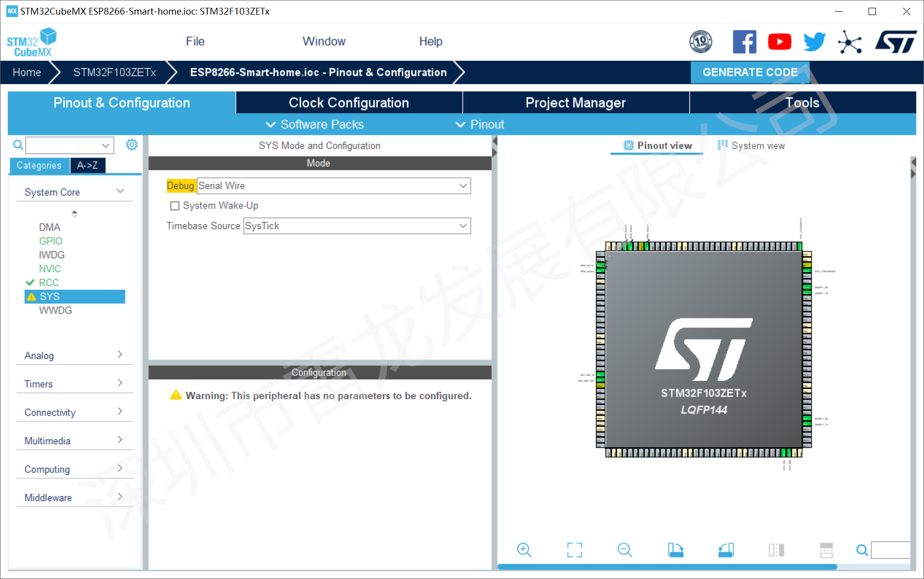Screen dimensions: 924x579
Task: Click the horizontal scrollbar under pinout
Action: tap(667, 566)
